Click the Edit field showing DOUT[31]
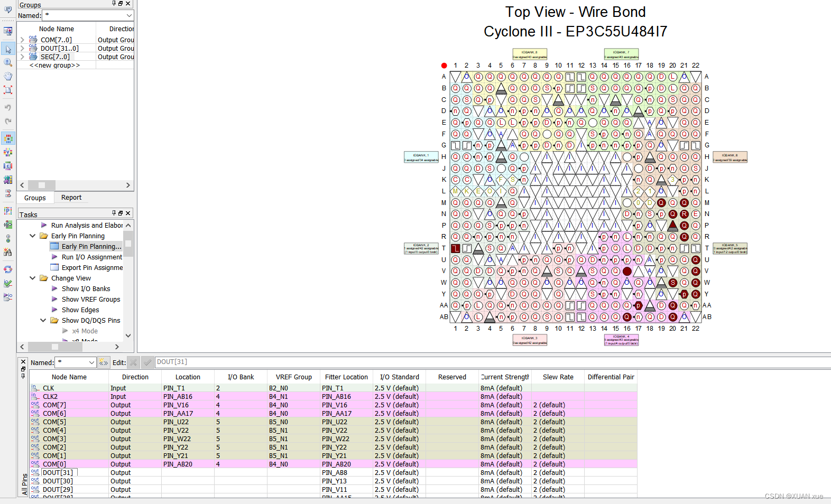 492,362
